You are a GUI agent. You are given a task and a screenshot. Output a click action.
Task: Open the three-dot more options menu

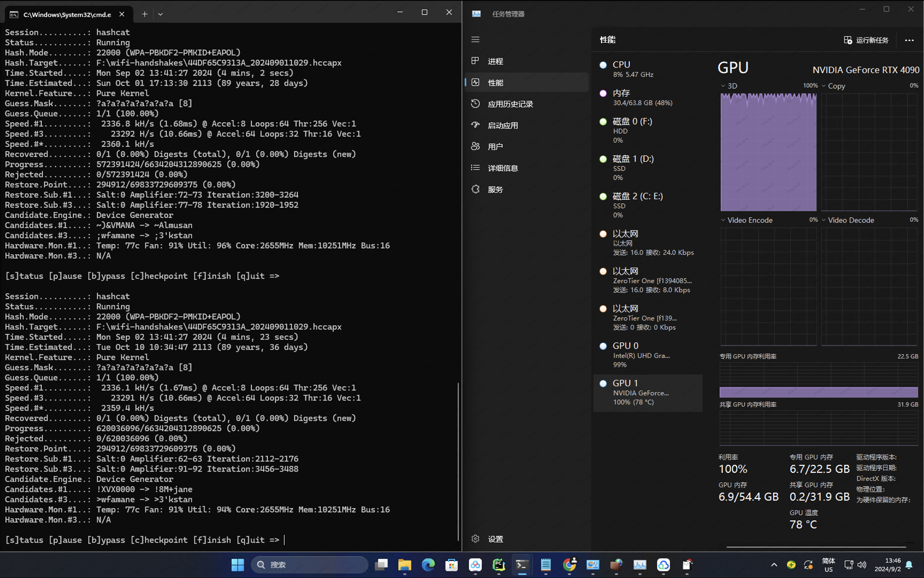(x=909, y=40)
